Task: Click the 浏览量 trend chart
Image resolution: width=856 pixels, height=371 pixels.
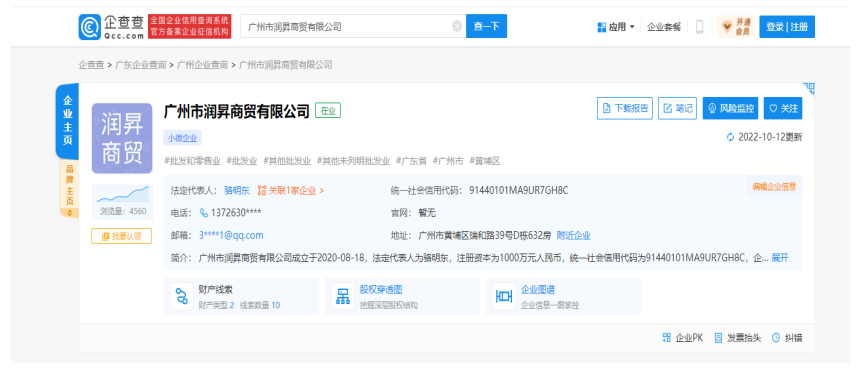Action: (x=122, y=195)
